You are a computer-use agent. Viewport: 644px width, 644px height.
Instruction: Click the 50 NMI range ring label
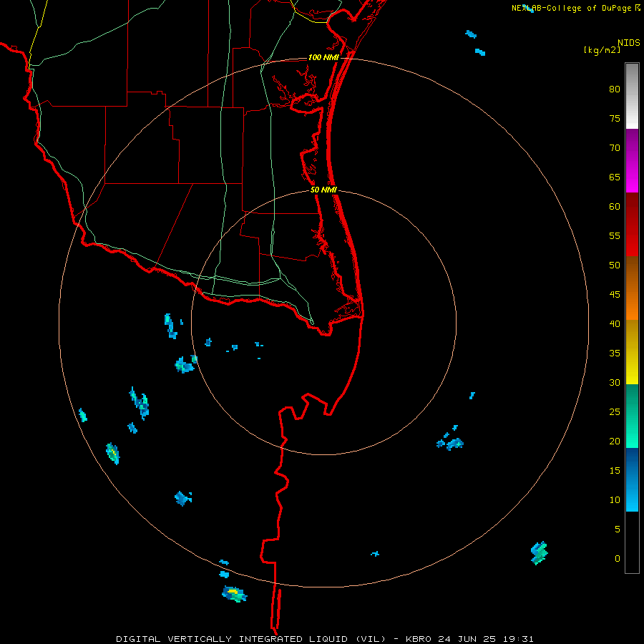[x=323, y=190]
